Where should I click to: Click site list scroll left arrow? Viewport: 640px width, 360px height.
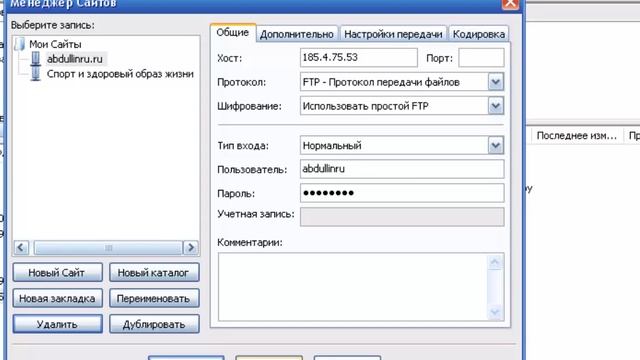[21, 248]
